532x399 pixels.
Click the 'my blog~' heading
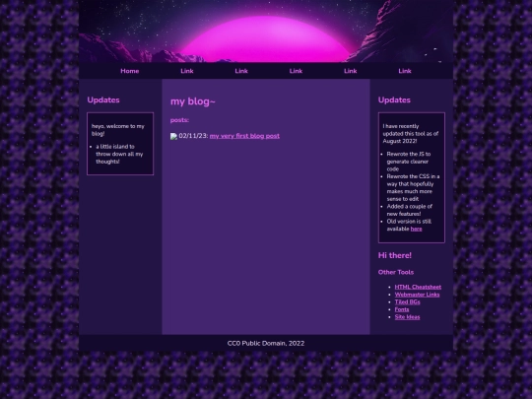193,101
